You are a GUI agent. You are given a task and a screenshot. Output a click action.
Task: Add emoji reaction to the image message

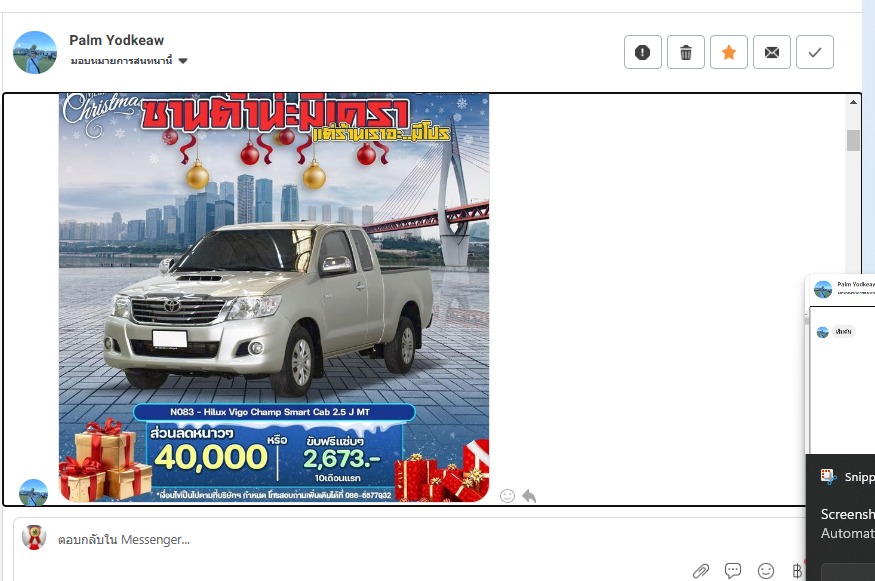coord(507,496)
